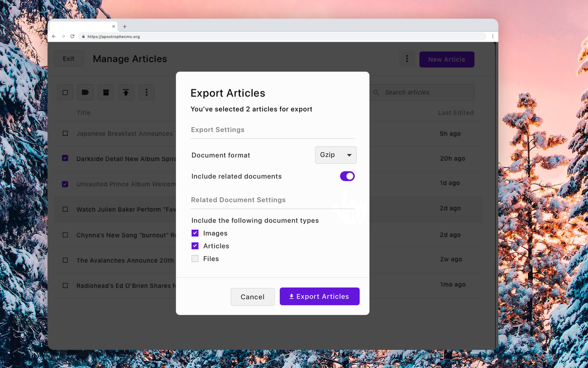Image resolution: width=588 pixels, height=368 pixels.
Task: Click the search magnifier icon
Action: point(376,92)
